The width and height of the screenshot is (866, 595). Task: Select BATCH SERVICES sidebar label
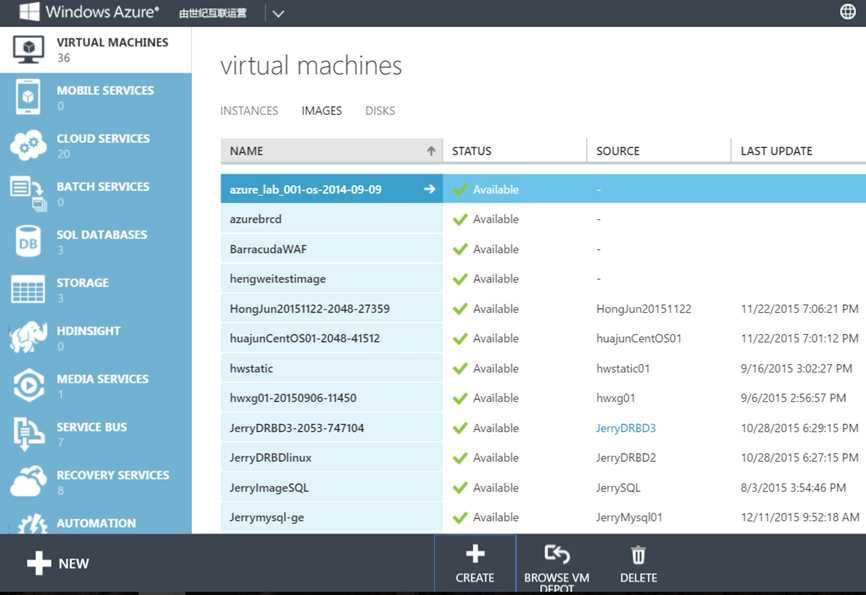103,186
